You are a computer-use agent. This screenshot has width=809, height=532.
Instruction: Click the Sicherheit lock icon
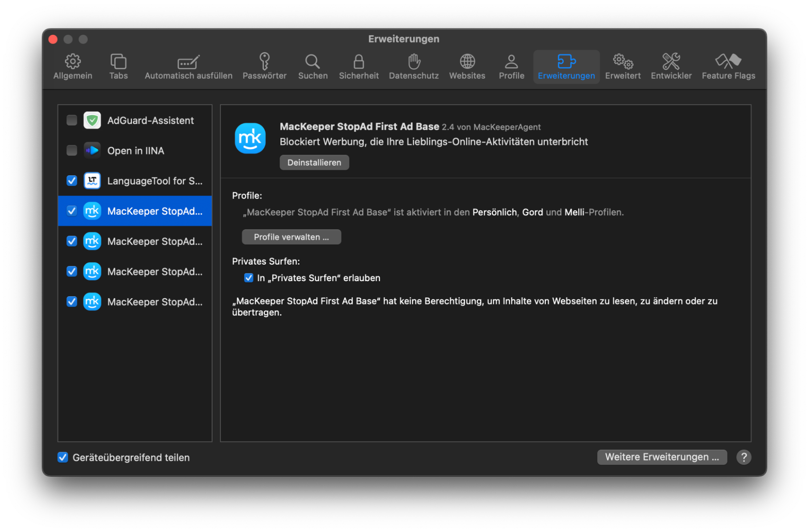tap(359, 61)
